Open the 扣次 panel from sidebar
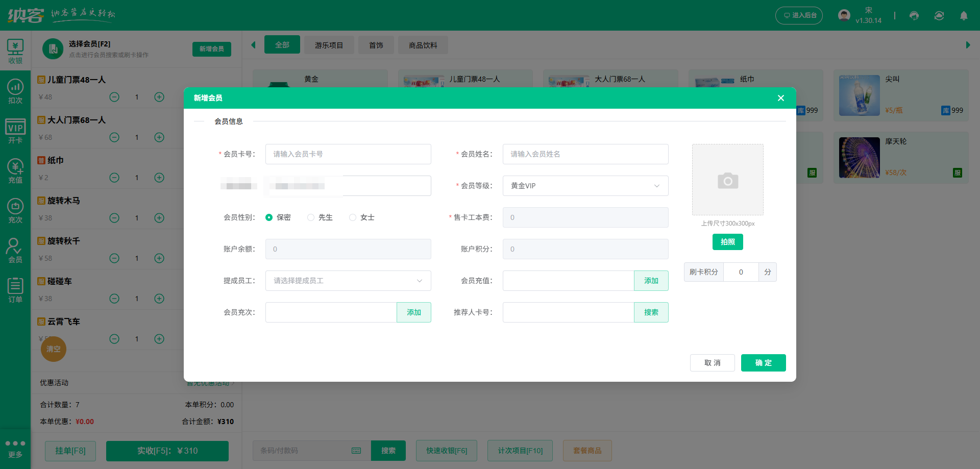This screenshot has height=469, width=980. click(x=15, y=91)
